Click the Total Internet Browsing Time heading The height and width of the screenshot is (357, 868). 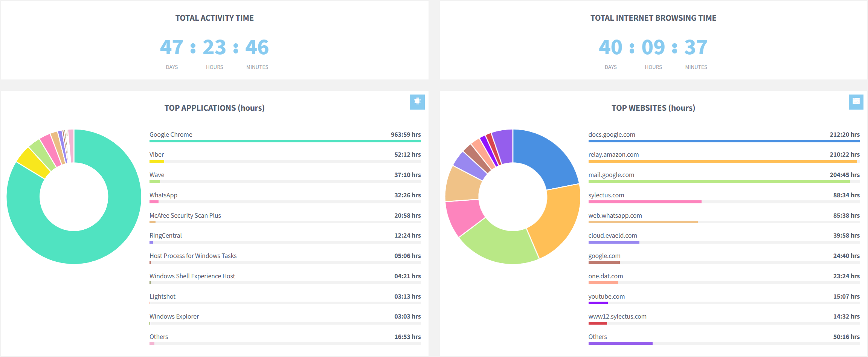[653, 18]
